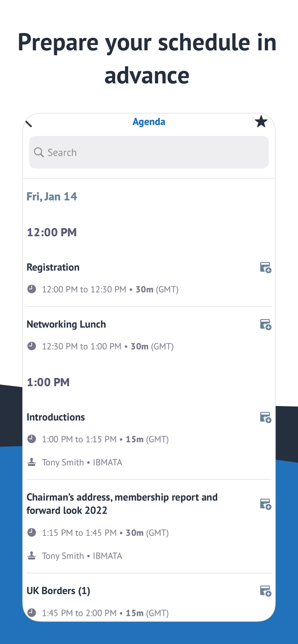
Task: Add Registration to my schedule
Action: [265, 268]
